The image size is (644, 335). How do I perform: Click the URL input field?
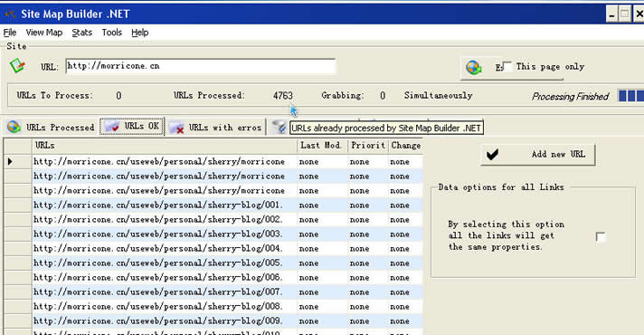click(200, 66)
